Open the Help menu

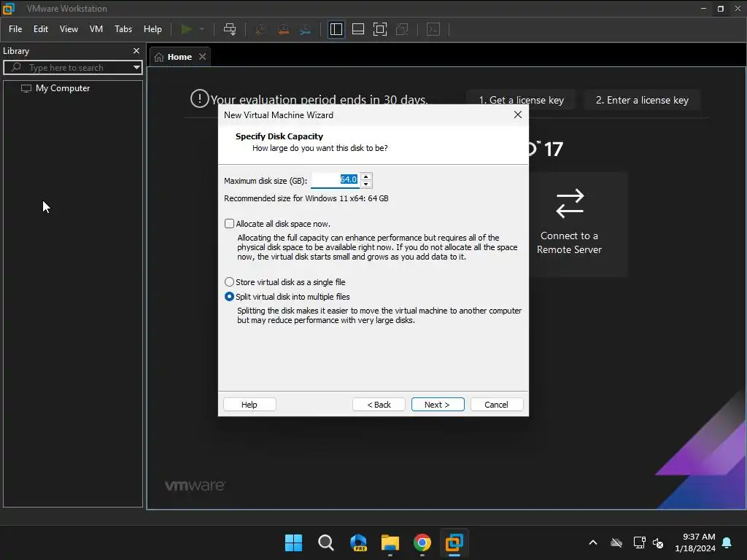(152, 29)
